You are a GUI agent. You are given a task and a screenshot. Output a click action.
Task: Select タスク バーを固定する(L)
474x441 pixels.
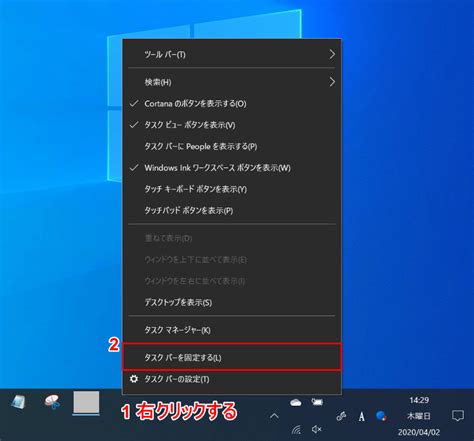click(232, 357)
